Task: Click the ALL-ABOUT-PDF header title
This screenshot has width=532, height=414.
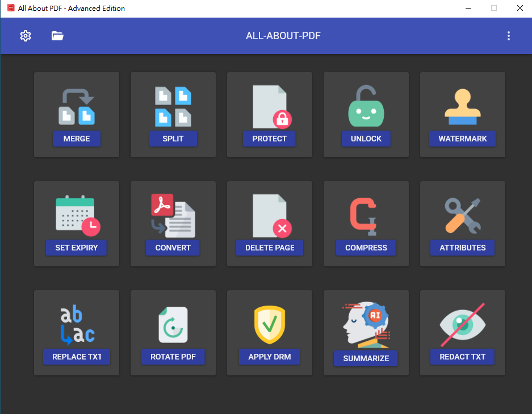Action: click(283, 36)
